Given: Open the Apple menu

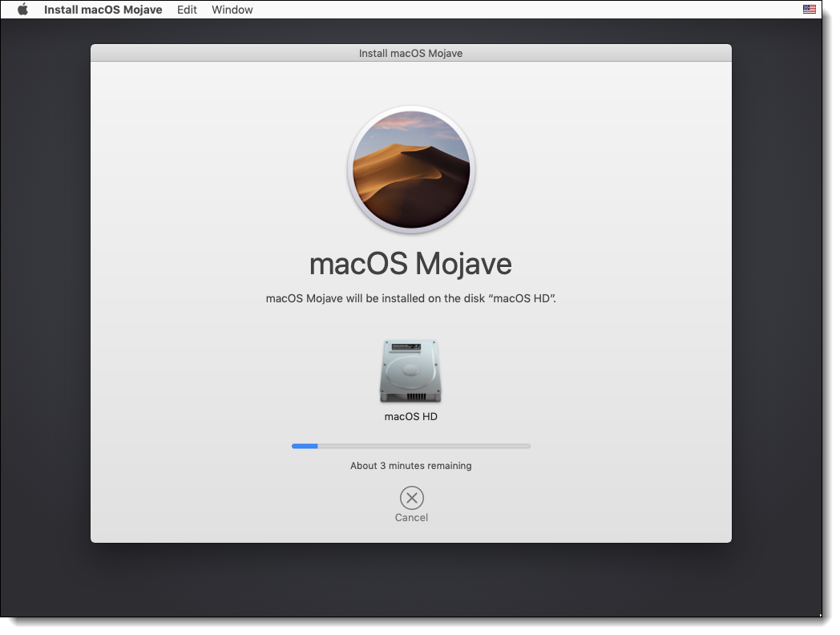Looking at the screenshot, I should tap(22, 10).
